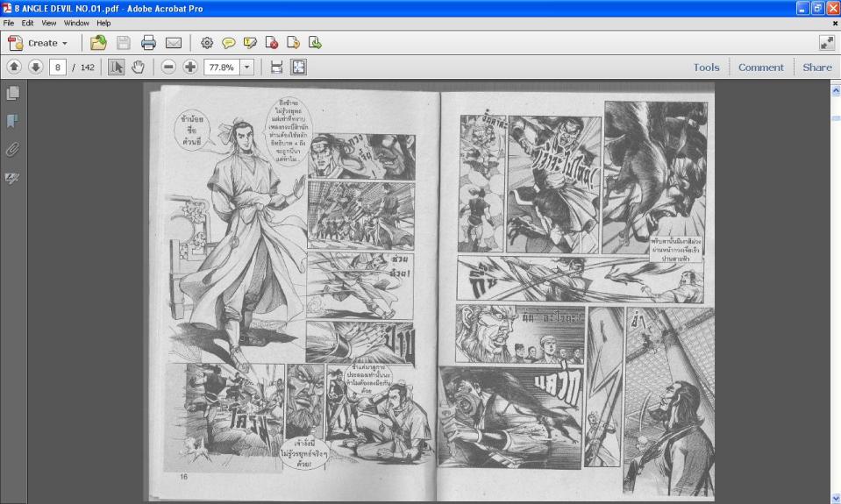Viewport: 841px width, 504px height.
Task: Go to previous page arrow
Action: click(x=14, y=67)
